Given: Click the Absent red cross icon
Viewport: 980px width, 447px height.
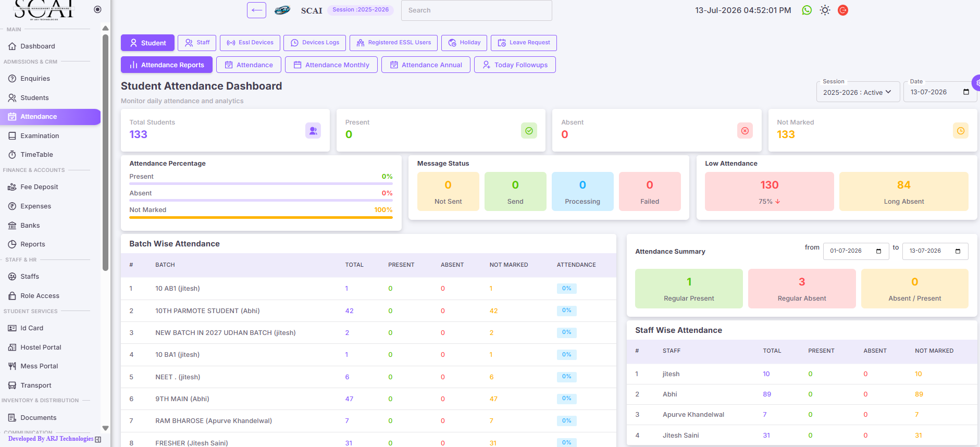Looking at the screenshot, I should pos(745,131).
